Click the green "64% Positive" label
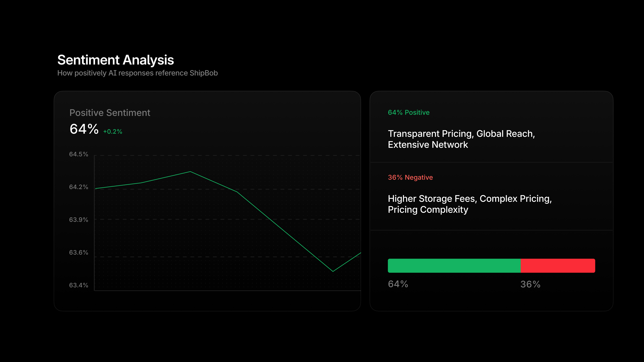Screen dimensions: 644x362 pyautogui.click(x=408, y=112)
